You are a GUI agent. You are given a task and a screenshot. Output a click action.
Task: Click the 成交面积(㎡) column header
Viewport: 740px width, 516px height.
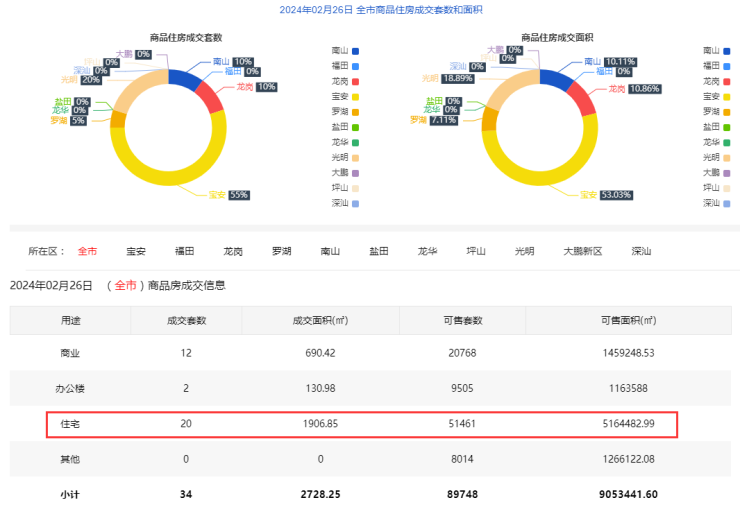tap(320, 320)
